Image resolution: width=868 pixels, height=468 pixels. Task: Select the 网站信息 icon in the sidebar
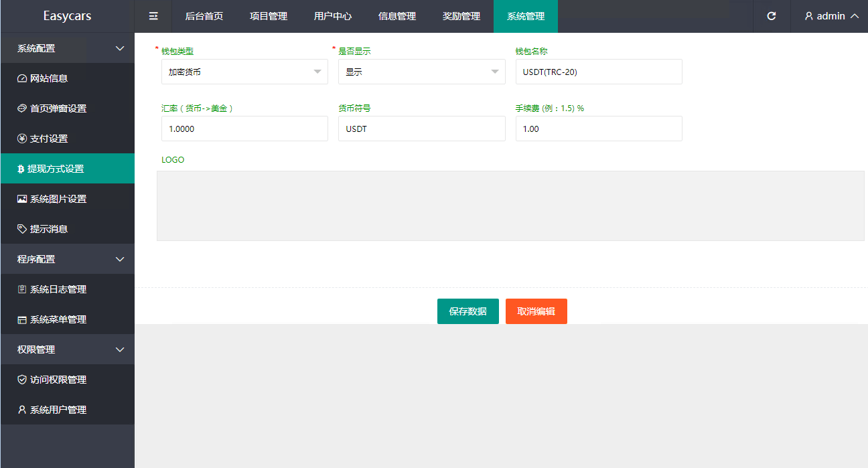pos(23,78)
